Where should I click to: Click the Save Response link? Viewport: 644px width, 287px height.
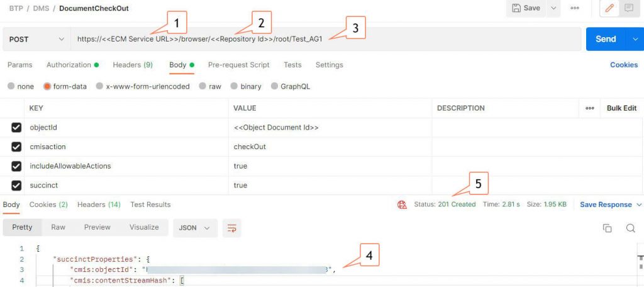(606, 205)
